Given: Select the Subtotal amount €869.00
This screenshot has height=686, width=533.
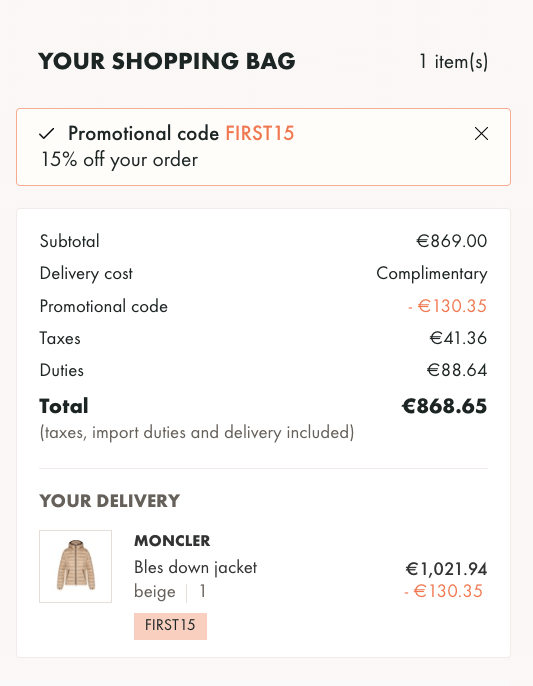Looking at the screenshot, I should tap(452, 241).
